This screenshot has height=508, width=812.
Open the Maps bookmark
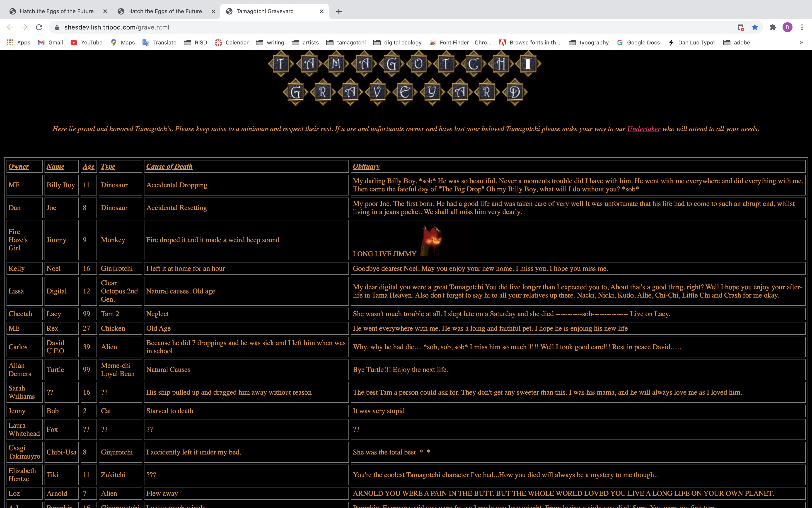tap(123, 43)
